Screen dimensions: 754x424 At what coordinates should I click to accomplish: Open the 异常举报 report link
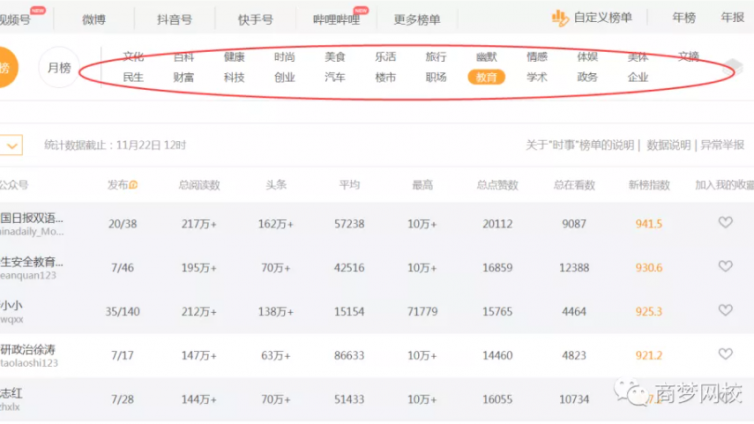723,145
